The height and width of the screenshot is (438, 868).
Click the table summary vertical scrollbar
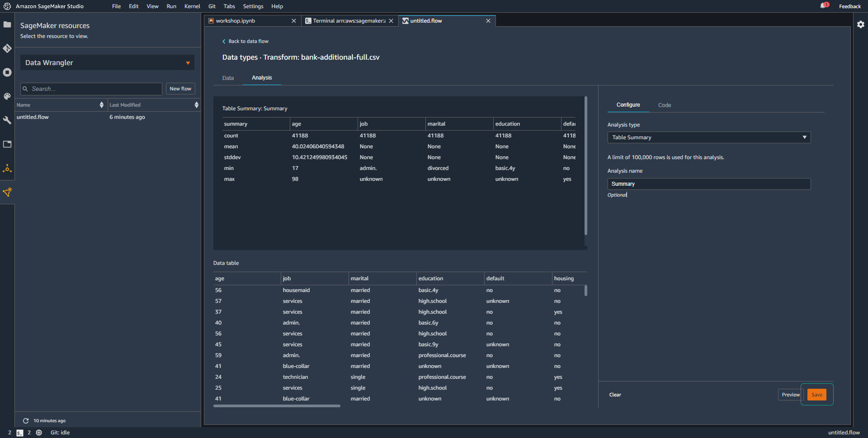click(586, 165)
